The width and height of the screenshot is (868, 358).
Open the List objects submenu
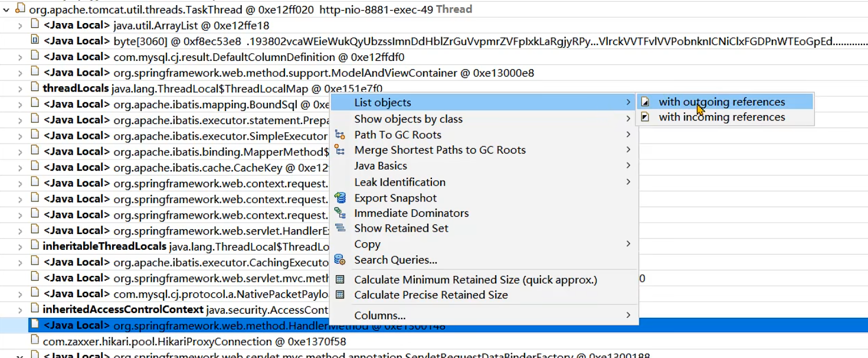pyautogui.click(x=483, y=103)
